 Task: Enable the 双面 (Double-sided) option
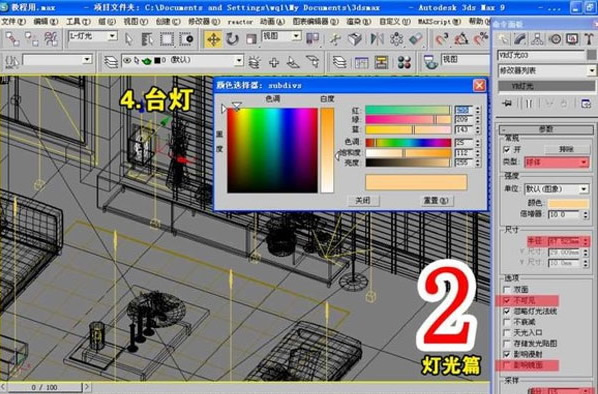tap(506, 289)
